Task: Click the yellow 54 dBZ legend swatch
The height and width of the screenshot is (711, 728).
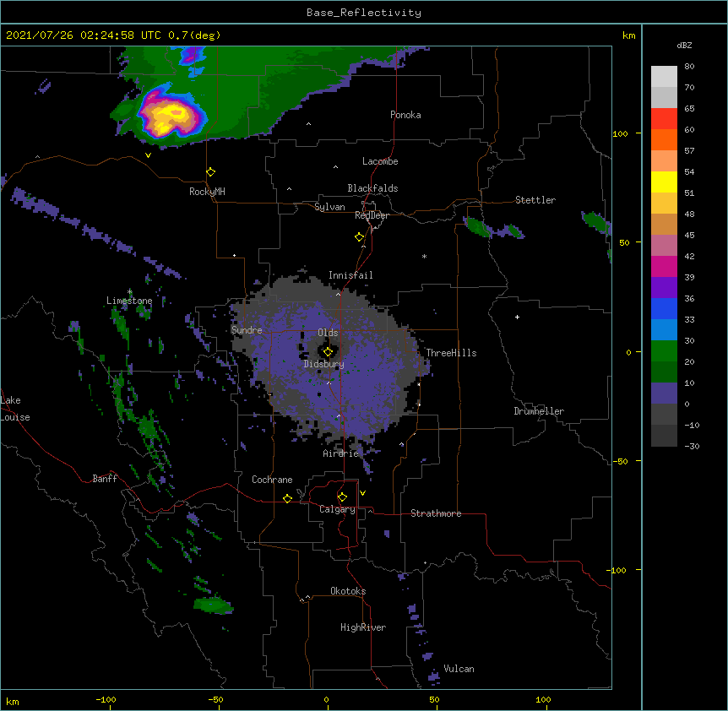Action: point(664,182)
